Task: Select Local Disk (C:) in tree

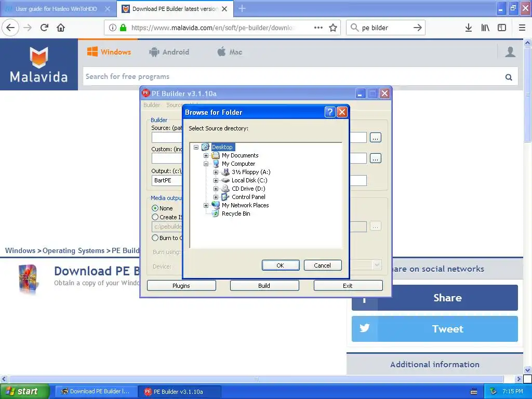Action: (x=249, y=180)
